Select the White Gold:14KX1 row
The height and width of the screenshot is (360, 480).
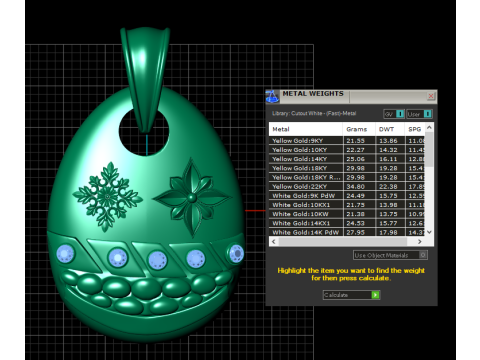[347, 223]
